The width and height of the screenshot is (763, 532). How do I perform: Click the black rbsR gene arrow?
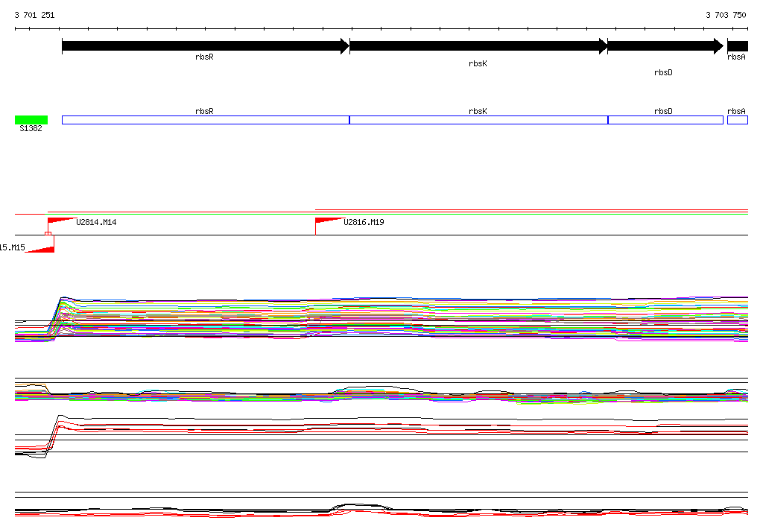[x=206, y=46]
